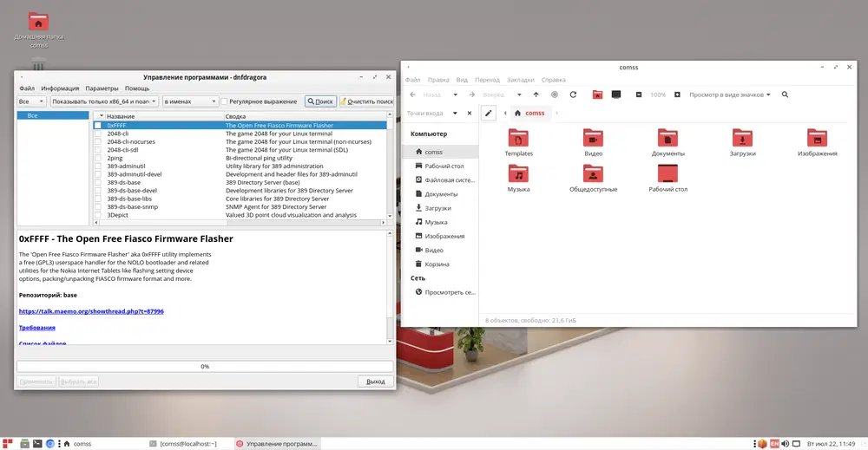Click the stop loading icon in file manager
The width and height of the screenshot is (868, 450).
tap(554, 95)
